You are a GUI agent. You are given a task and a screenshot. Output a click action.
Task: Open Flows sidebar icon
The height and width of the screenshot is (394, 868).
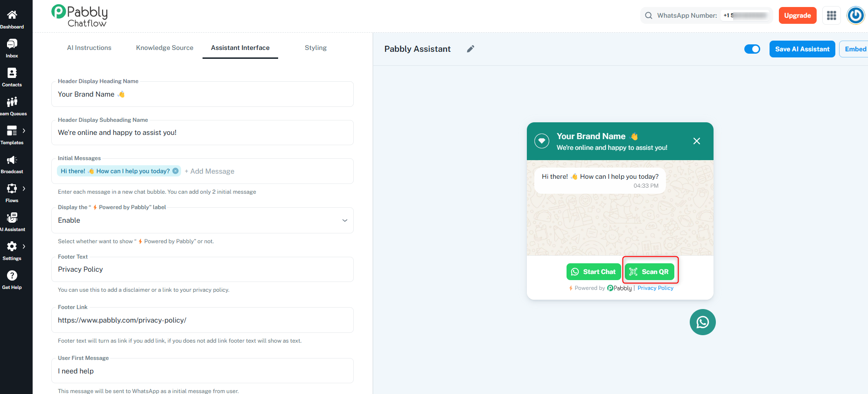point(12,189)
